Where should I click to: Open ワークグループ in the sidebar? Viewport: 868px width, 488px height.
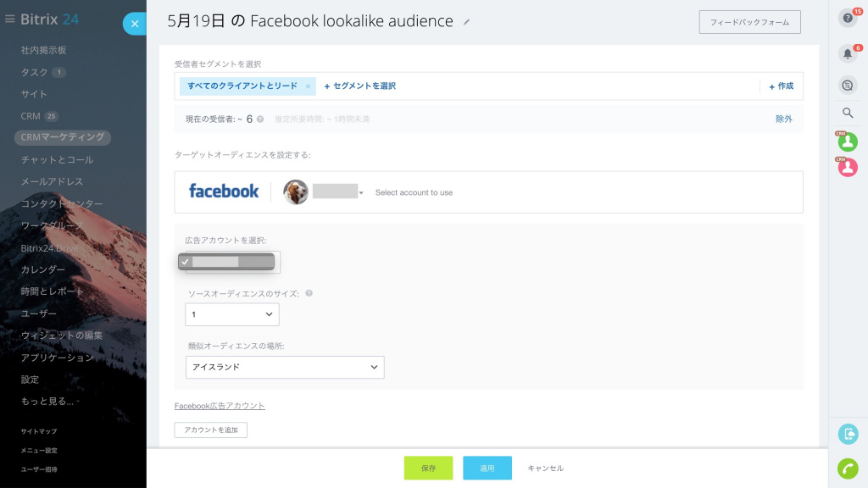tap(52, 225)
